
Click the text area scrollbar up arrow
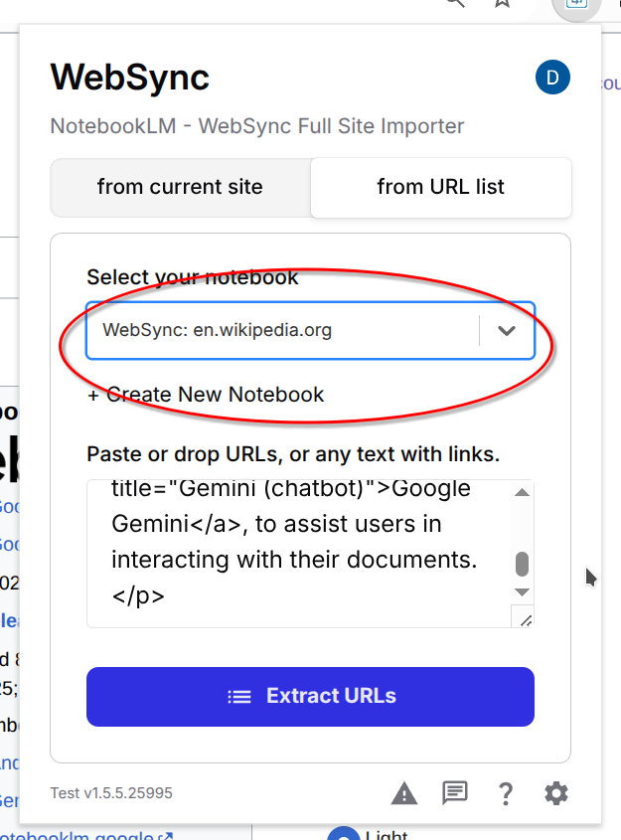[523, 494]
